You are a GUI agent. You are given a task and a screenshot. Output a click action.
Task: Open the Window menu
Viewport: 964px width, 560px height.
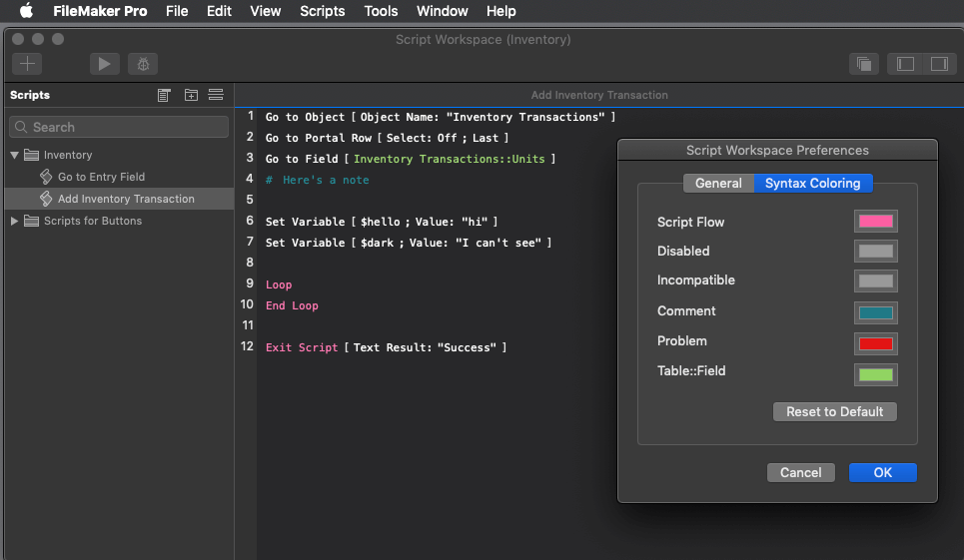[x=442, y=11]
